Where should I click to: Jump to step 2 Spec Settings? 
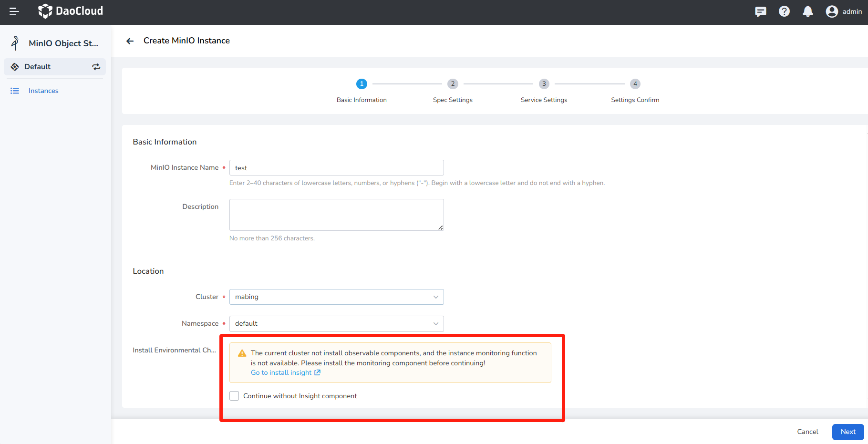tap(453, 84)
